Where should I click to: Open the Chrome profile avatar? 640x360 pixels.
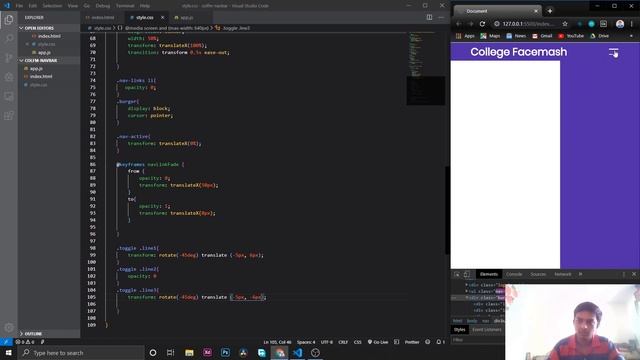(x=620, y=24)
